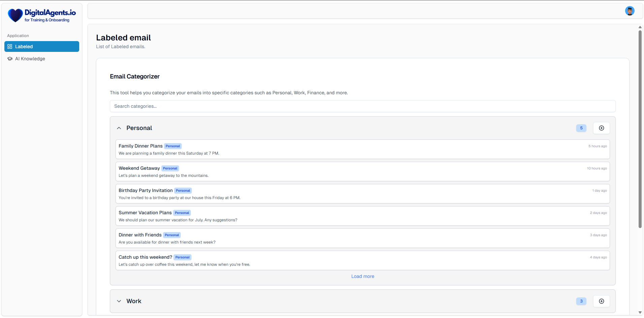Click the scroll down arrow on scrollbar
Screen dimensions: 644x318
click(x=640, y=312)
